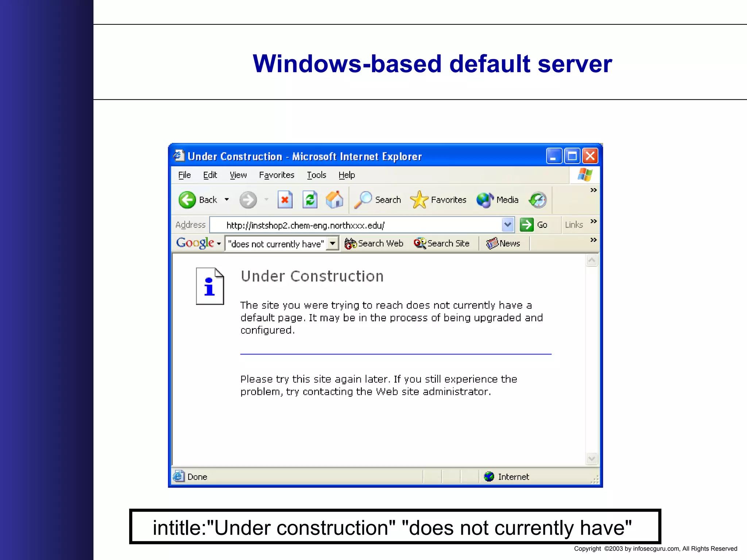747x560 pixels.
Task: Maximize the Internet Explorer window
Action: tap(572, 156)
